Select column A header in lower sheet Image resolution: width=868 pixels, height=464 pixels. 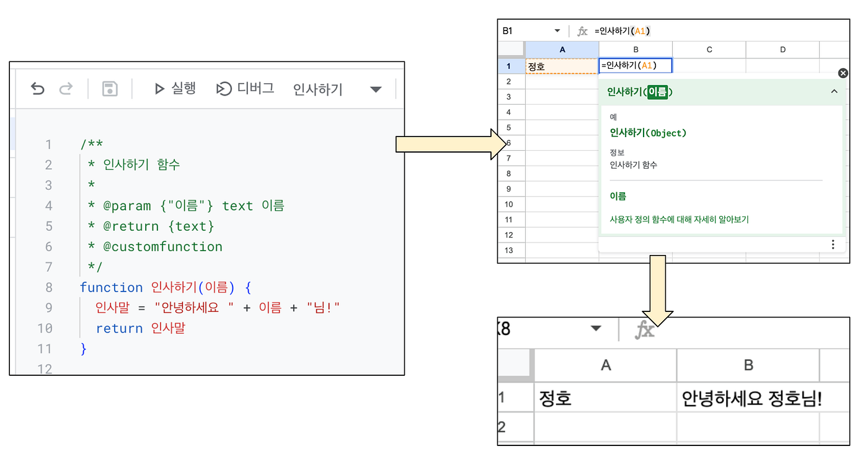click(x=605, y=365)
